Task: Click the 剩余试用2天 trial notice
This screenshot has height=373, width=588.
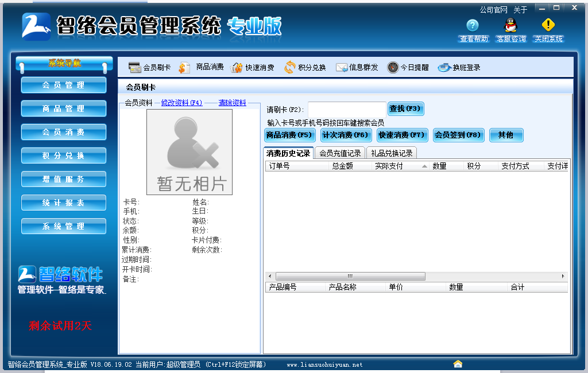Action: pos(60,325)
